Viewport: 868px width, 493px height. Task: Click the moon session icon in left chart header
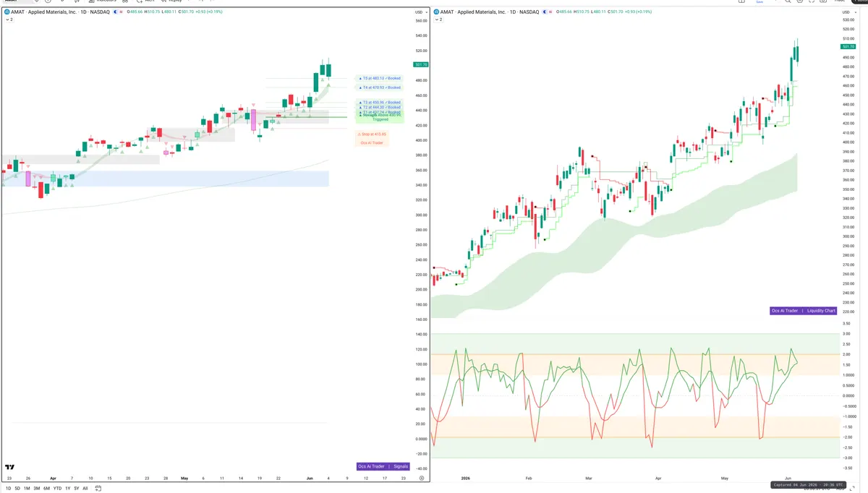[116, 12]
